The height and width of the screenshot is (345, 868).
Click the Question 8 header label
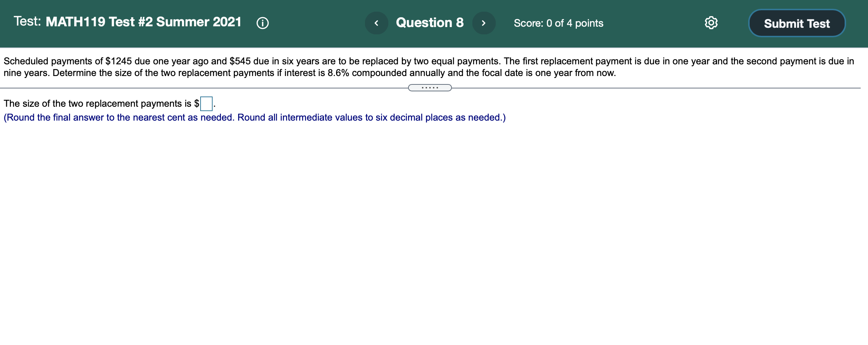coord(430,23)
